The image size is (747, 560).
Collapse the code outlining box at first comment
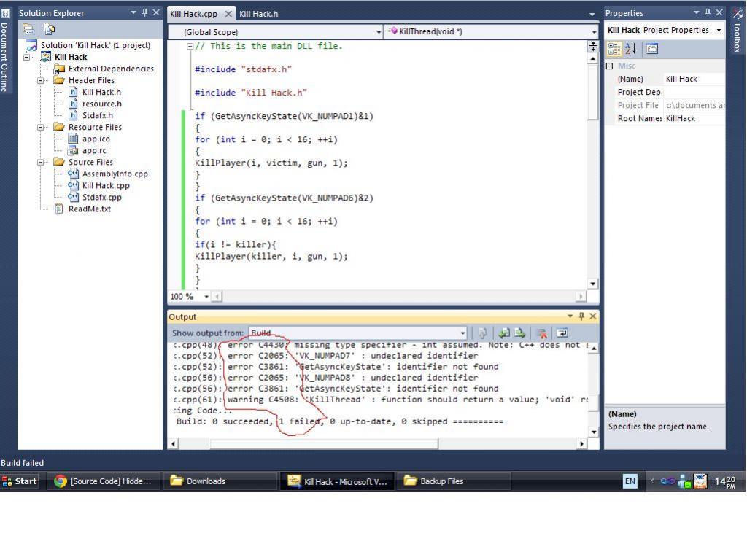point(190,46)
